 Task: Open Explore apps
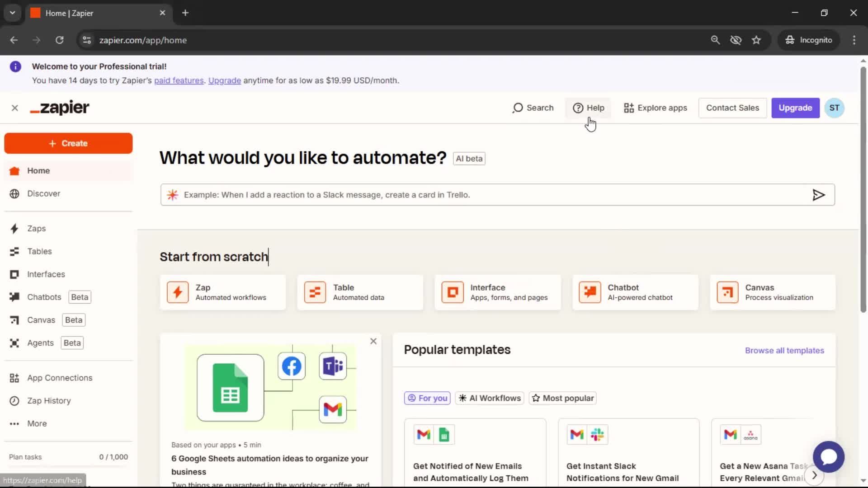click(x=656, y=108)
